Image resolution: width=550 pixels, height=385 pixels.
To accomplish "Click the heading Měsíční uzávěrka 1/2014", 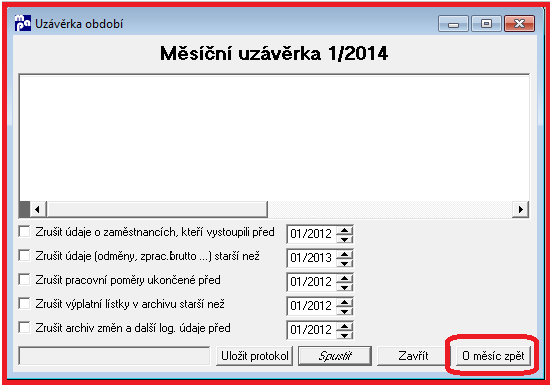I will 274,54.
